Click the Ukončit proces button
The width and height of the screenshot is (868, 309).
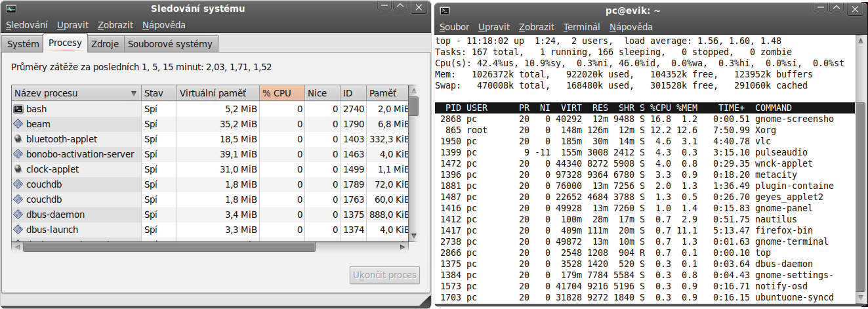click(x=384, y=275)
